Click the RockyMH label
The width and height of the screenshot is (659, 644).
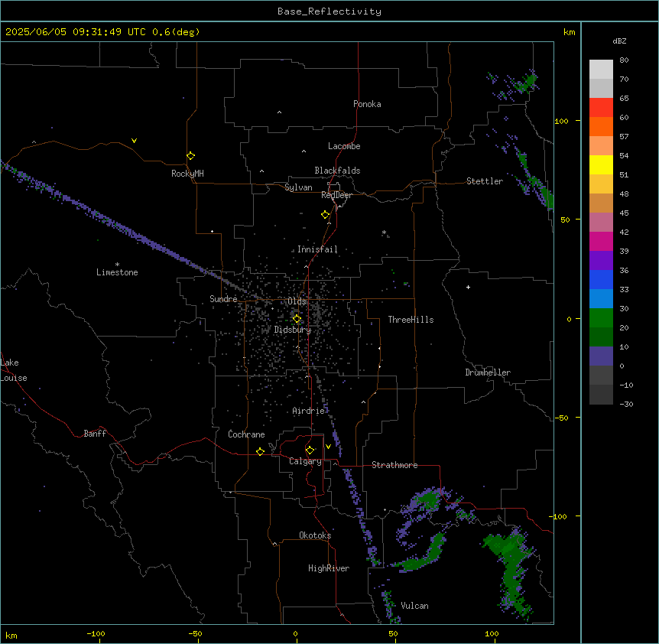coord(187,174)
